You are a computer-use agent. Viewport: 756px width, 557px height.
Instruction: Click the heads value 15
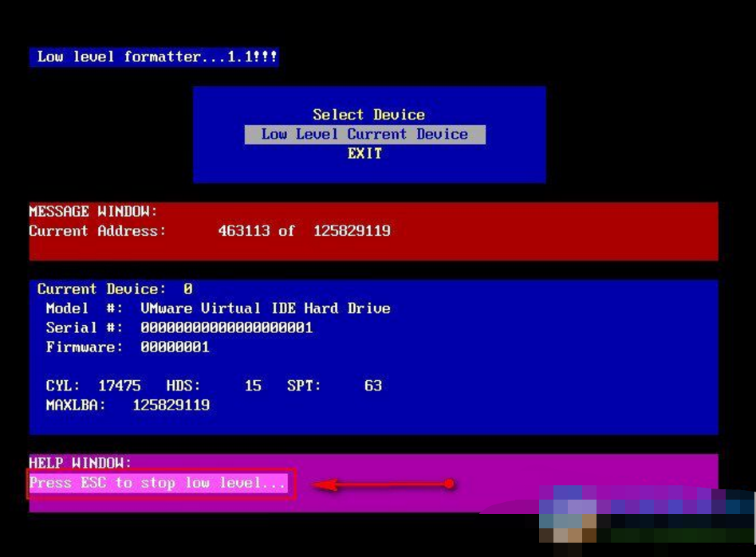coord(253,386)
